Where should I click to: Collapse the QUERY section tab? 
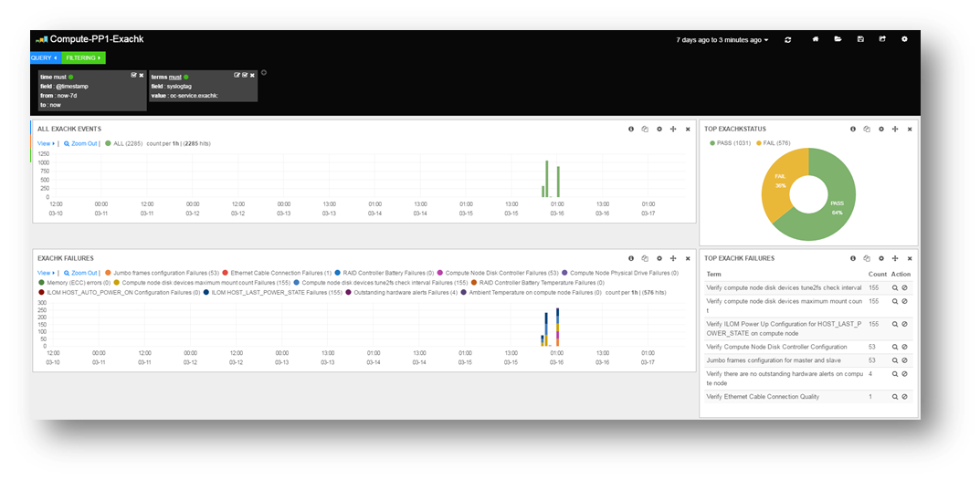45,57
